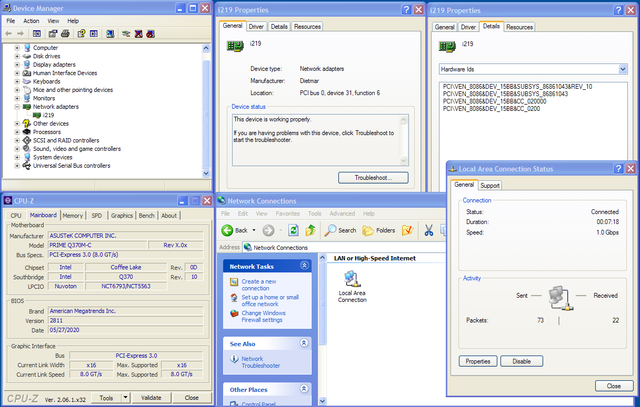This screenshot has width=640, height=407.
Task: Switch to Driver tab in left i219 Properties
Action: tap(256, 27)
